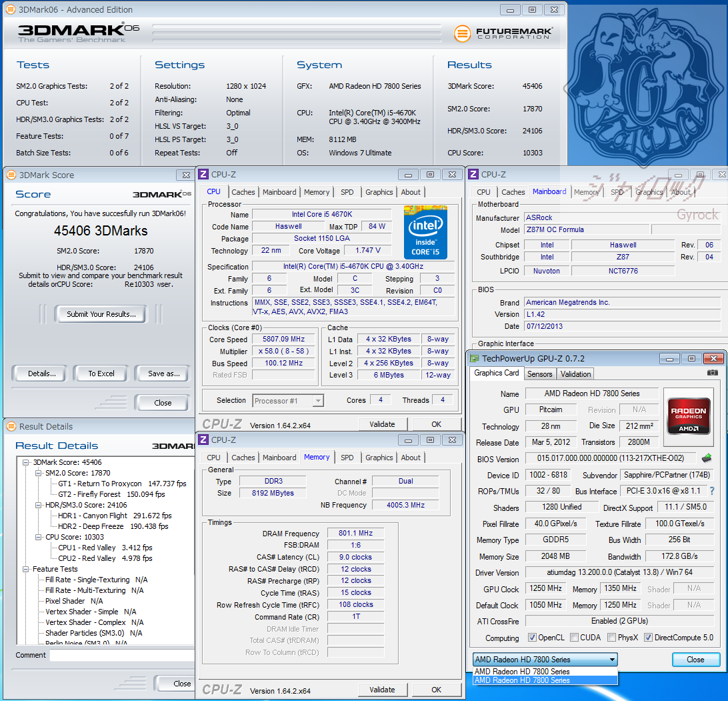
Task: Open Graphics tab in CPU-Z Memory window
Action: pyautogui.click(x=379, y=458)
